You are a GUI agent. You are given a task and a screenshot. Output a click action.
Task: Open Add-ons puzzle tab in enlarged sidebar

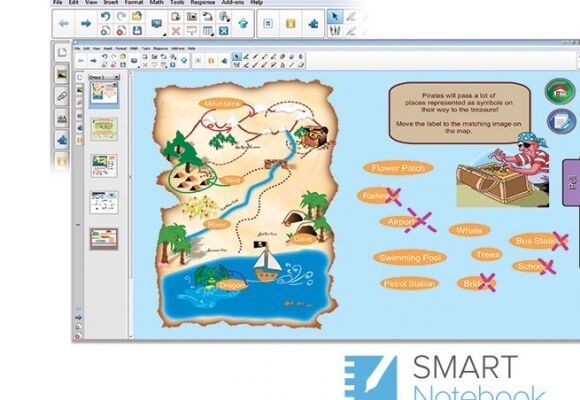pos(62,140)
